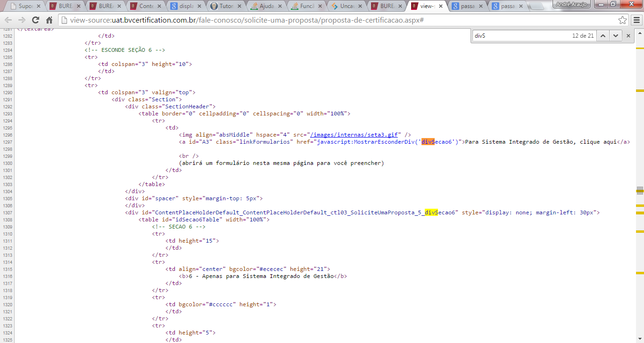644x343 pixels.
Task: Switch to the Funçã tab
Action: click(x=306, y=7)
